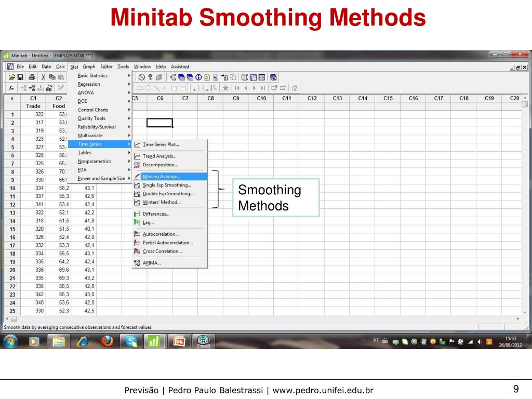Click the Print icon in toolbar
The height and width of the screenshot is (399, 532).
(x=32, y=77)
